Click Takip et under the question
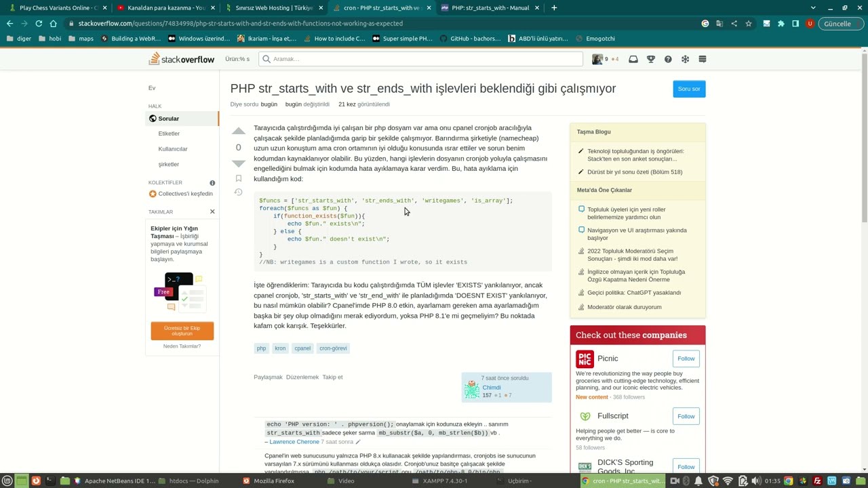The width and height of the screenshot is (868, 488). (332, 377)
